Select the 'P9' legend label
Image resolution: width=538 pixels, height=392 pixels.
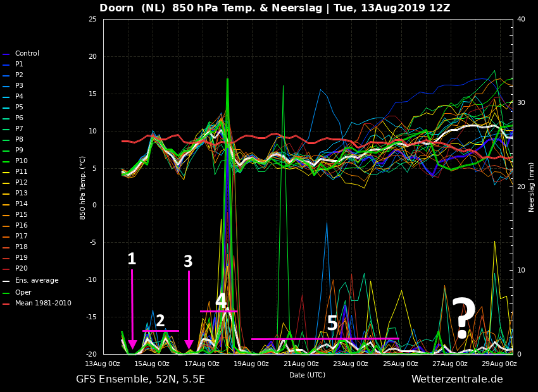tap(19, 150)
